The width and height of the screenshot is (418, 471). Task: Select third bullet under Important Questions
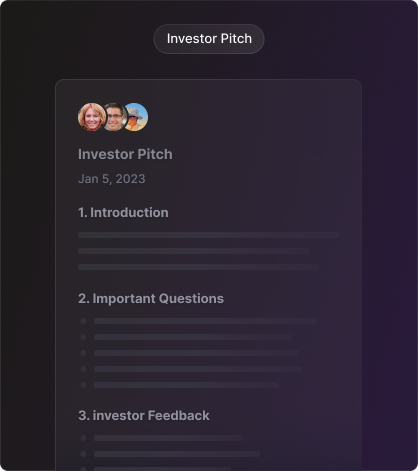pyautogui.click(x=196, y=353)
